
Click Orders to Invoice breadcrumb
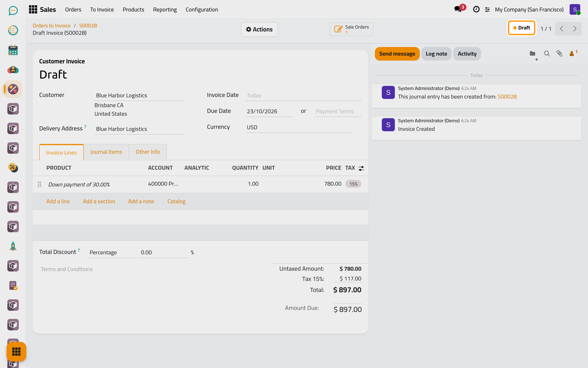pos(51,25)
